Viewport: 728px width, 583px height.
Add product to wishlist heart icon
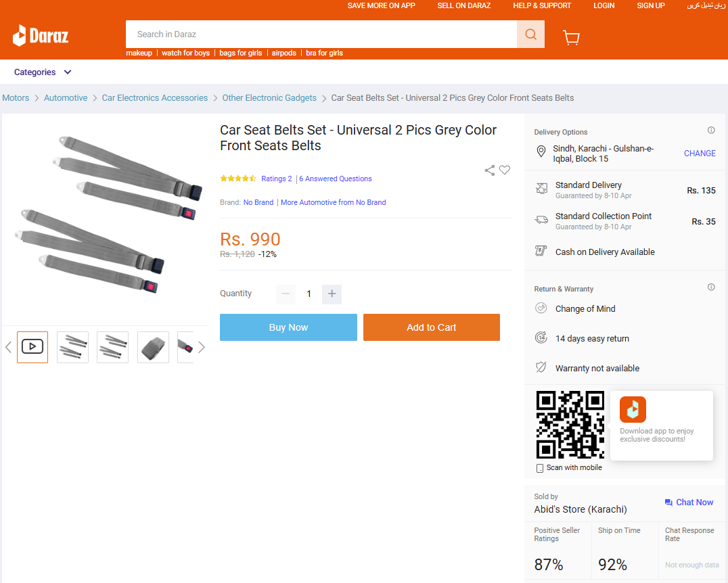click(505, 170)
